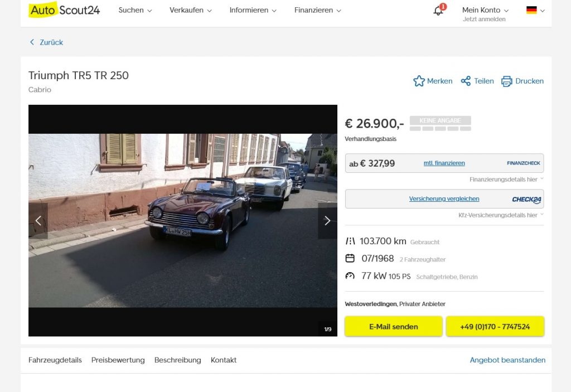Open the main Triumph car photo

click(183, 220)
